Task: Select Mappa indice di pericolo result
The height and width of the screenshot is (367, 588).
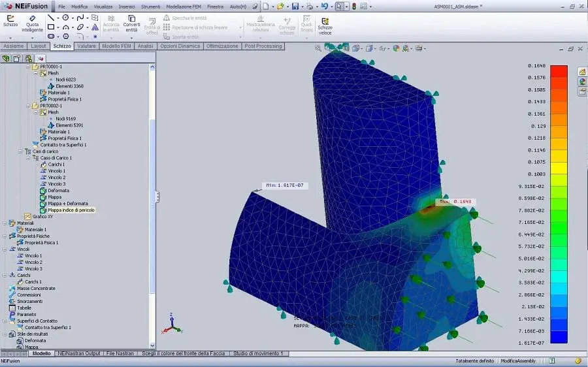Action: 71,210
